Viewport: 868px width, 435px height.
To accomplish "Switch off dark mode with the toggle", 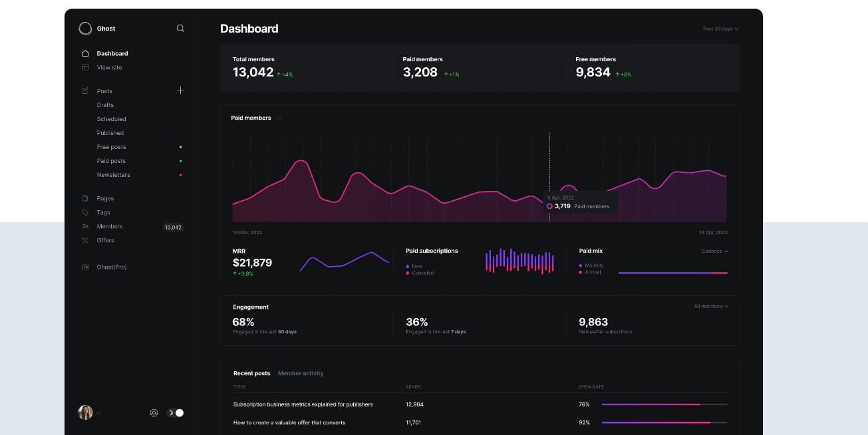I will [x=176, y=413].
